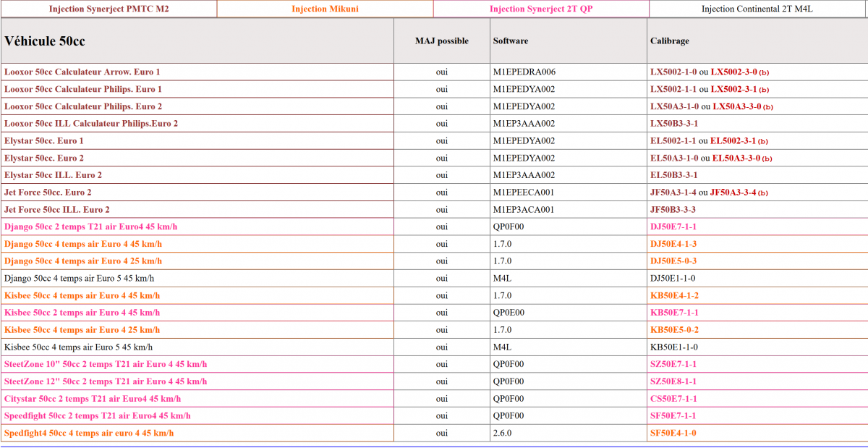Click calibration code SZ50E7-1-1
The width and height of the screenshot is (868, 448).
coord(673,364)
